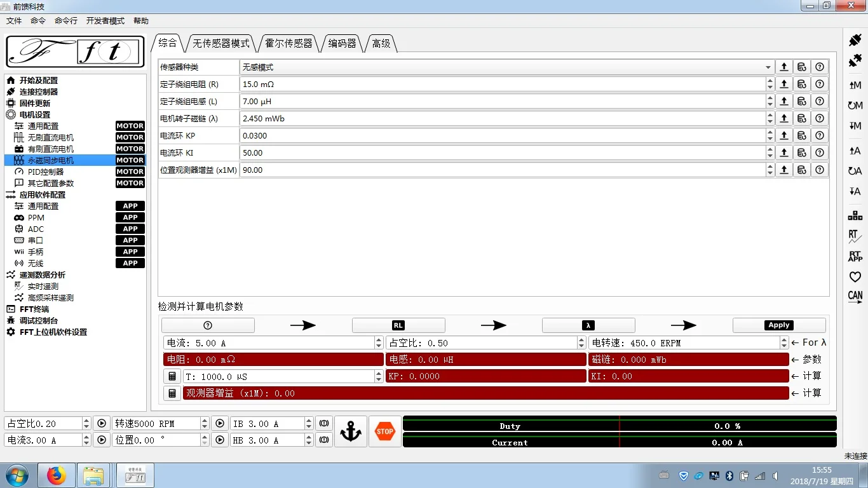
Task: Select PID控制器 in the sidebar
Action: 46,172
